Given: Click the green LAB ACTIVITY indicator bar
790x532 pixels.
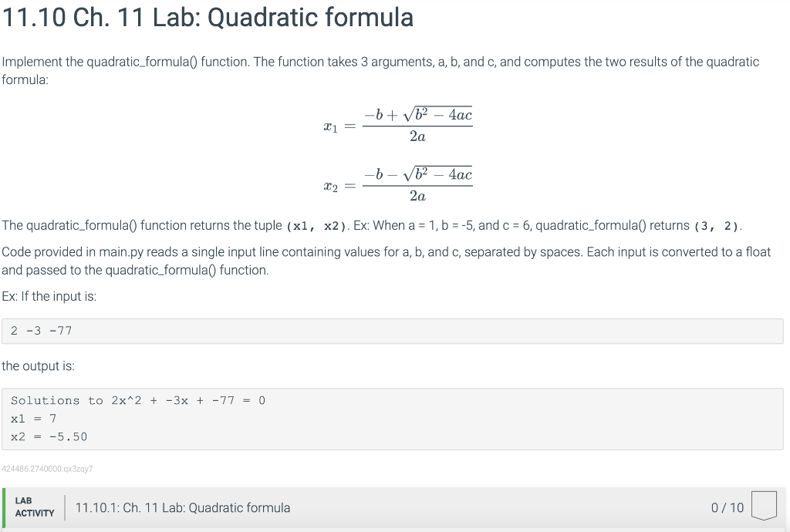Looking at the screenshot, I should (5, 507).
